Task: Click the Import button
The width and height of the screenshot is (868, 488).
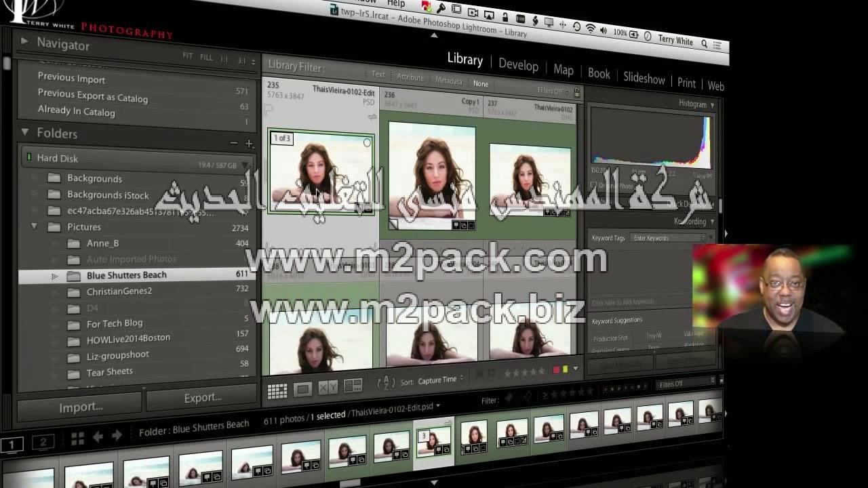Action: point(81,407)
